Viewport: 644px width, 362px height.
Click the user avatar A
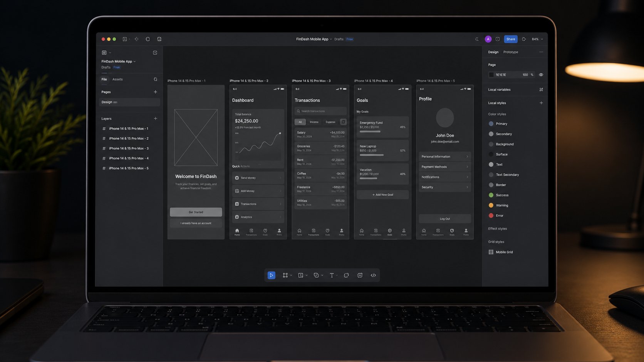coord(488,39)
